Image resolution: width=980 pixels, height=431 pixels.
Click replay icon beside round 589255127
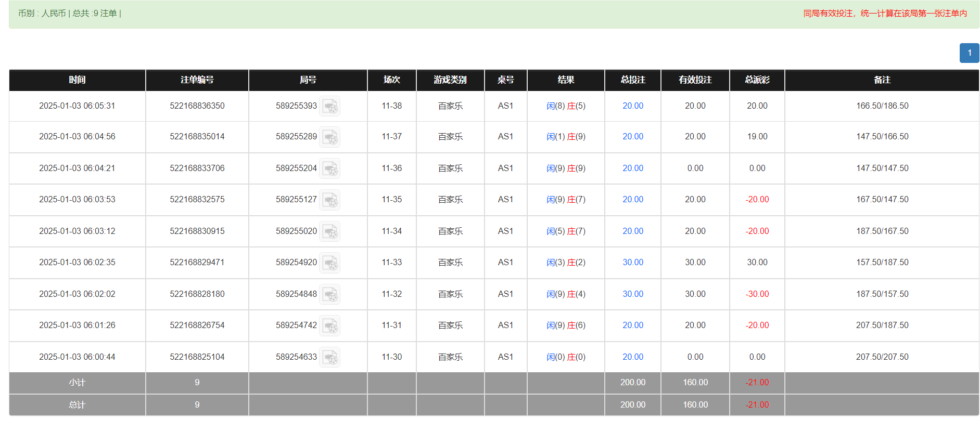pos(329,200)
